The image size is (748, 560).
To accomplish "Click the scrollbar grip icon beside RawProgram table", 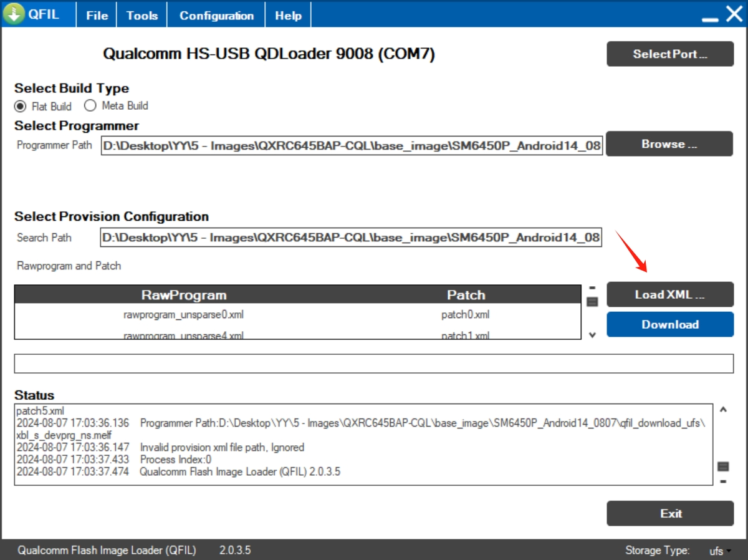I will (x=592, y=302).
